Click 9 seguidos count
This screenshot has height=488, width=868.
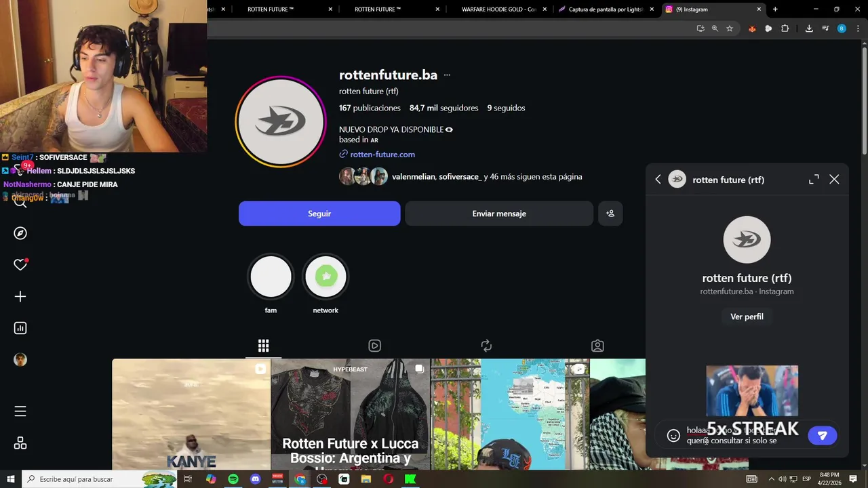click(506, 108)
